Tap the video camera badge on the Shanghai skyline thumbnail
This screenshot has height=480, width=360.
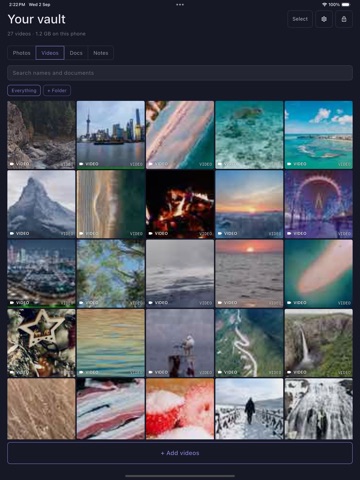(x=89, y=164)
